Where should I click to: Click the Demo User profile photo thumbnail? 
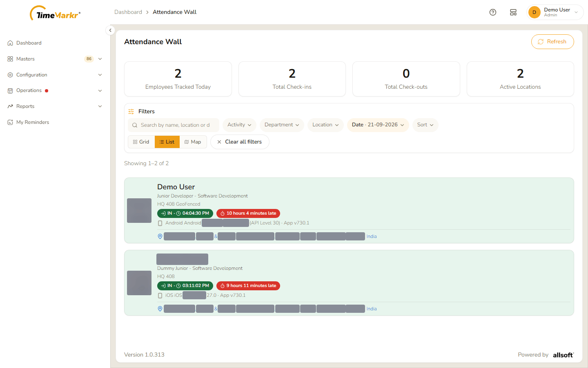[139, 211]
